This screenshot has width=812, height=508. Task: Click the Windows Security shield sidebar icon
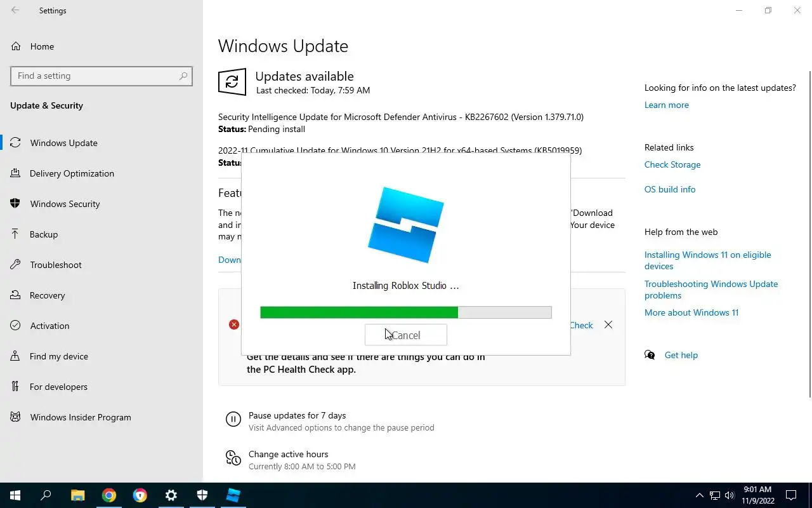click(15, 204)
